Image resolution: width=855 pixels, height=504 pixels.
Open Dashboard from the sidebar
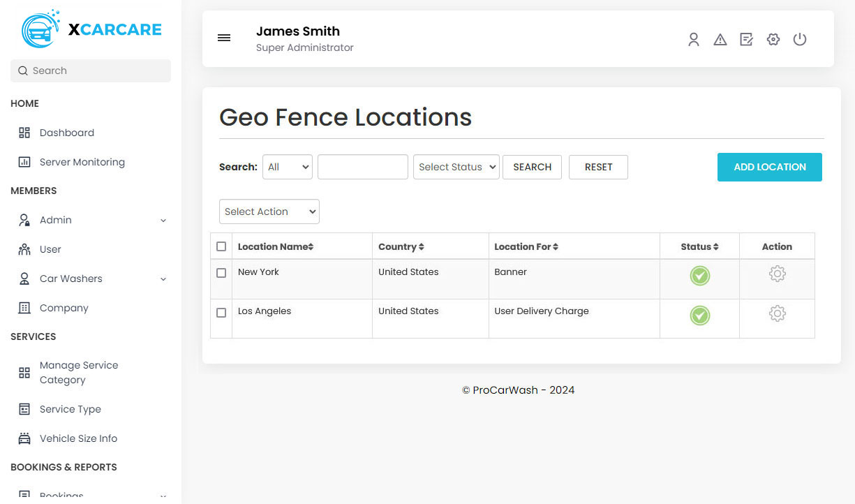(x=67, y=133)
